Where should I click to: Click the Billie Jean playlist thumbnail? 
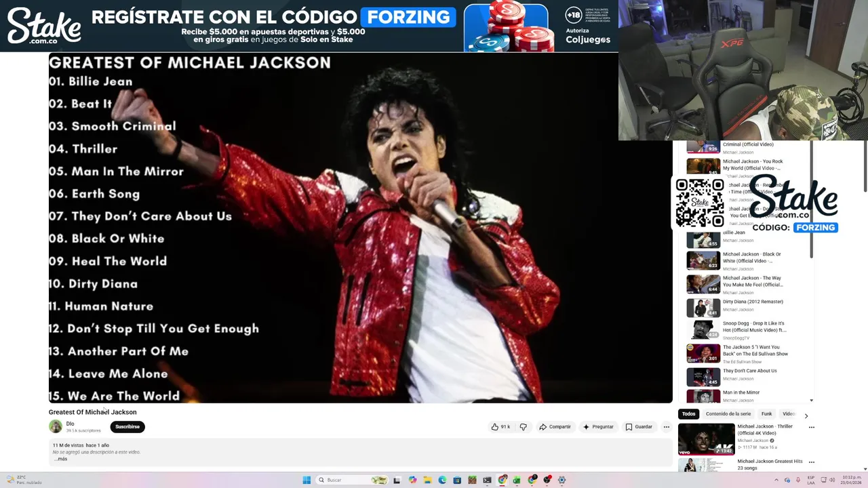coord(703,240)
